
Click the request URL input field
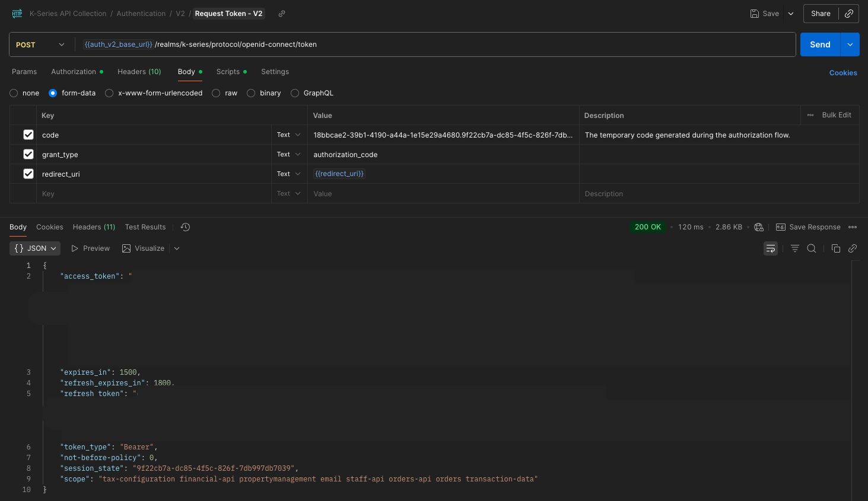click(x=415, y=44)
